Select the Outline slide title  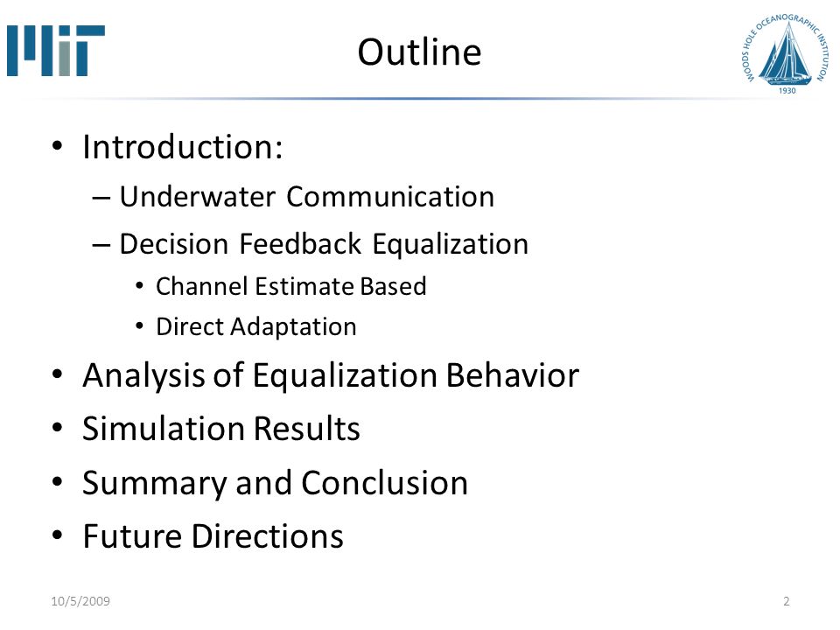click(419, 52)
